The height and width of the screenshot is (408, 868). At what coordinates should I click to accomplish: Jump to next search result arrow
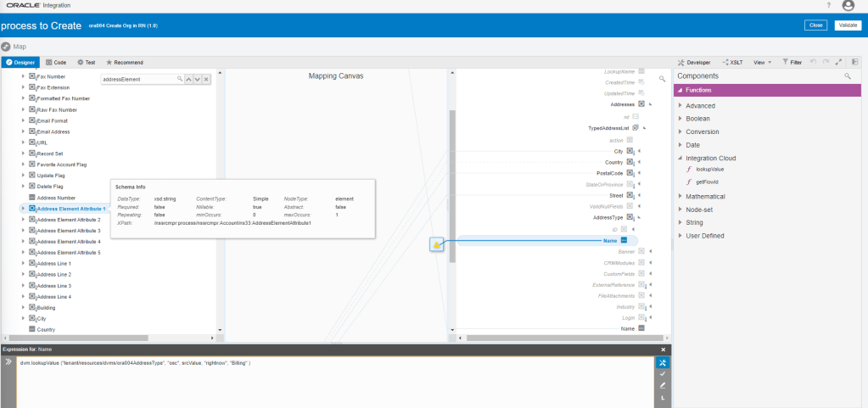(197, 79)
